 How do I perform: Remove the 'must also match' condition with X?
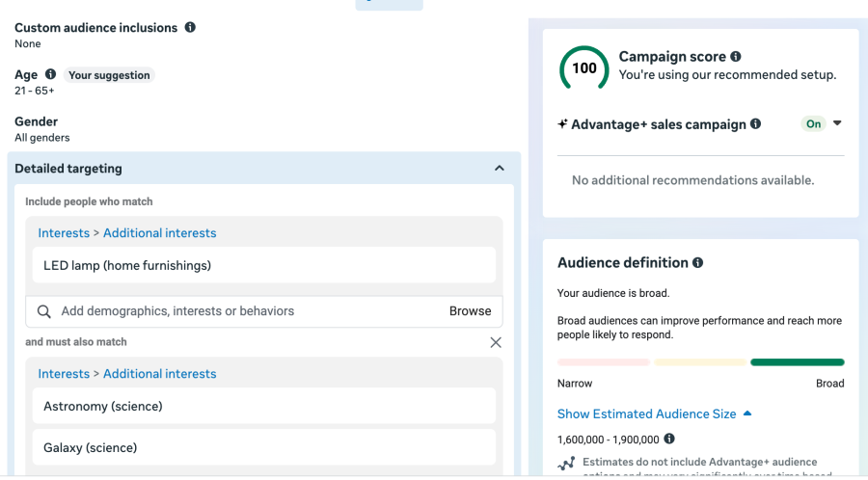tap(496, 342)
